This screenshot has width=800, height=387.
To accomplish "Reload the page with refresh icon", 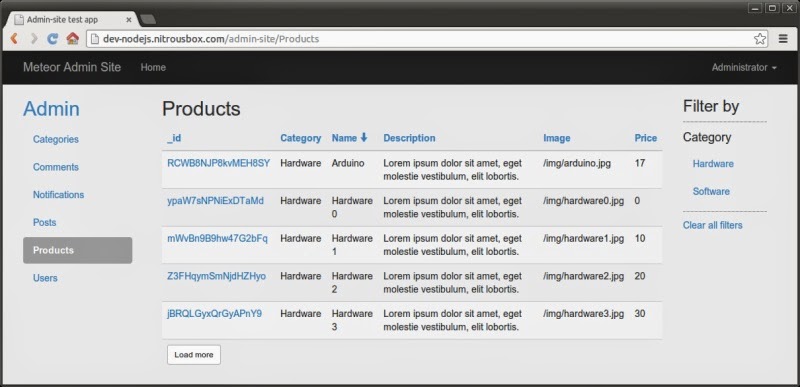I will (53, 39).
